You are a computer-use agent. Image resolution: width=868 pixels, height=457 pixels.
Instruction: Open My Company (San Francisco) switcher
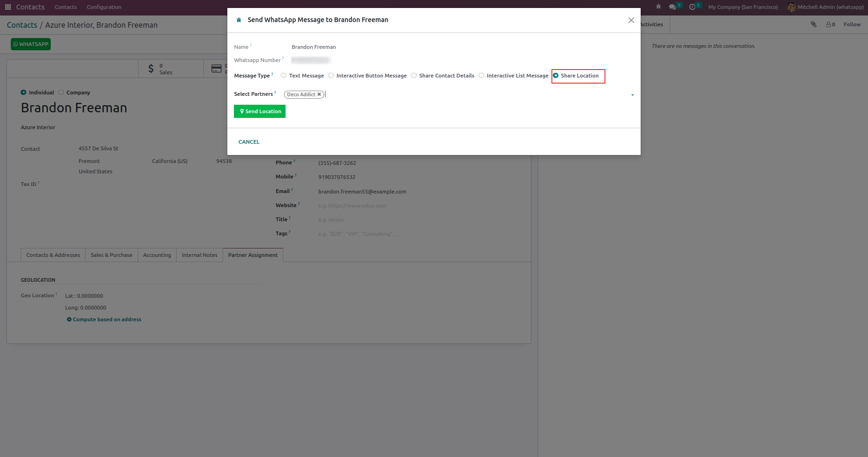click(x=743, y=7)
